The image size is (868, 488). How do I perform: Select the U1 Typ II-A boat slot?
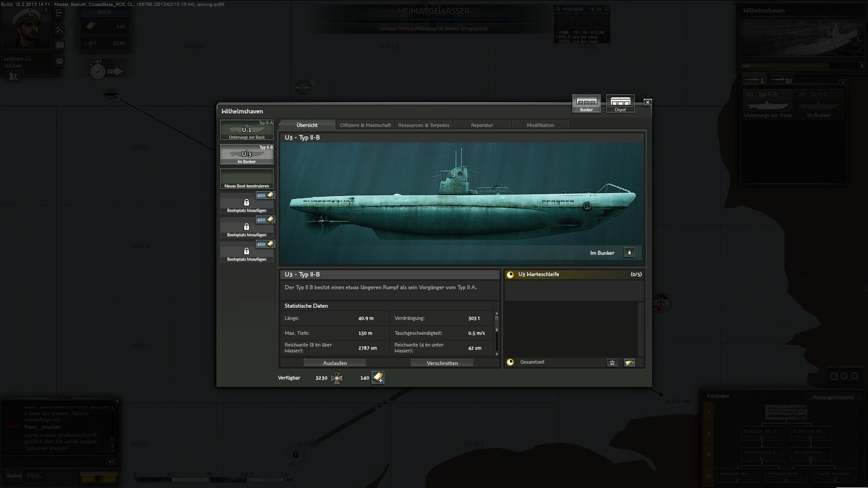[247, 130]
